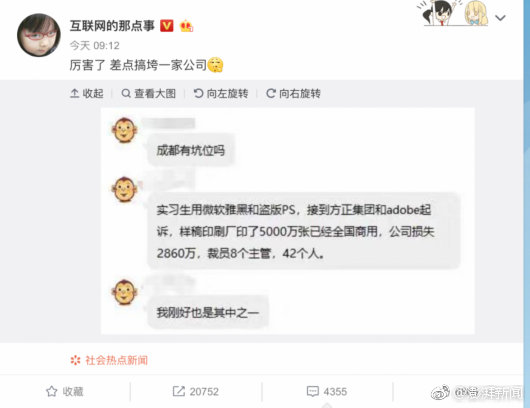Click the star icon to favorite
Viewport: 530px width, 408px height.
tap(52, 391)
